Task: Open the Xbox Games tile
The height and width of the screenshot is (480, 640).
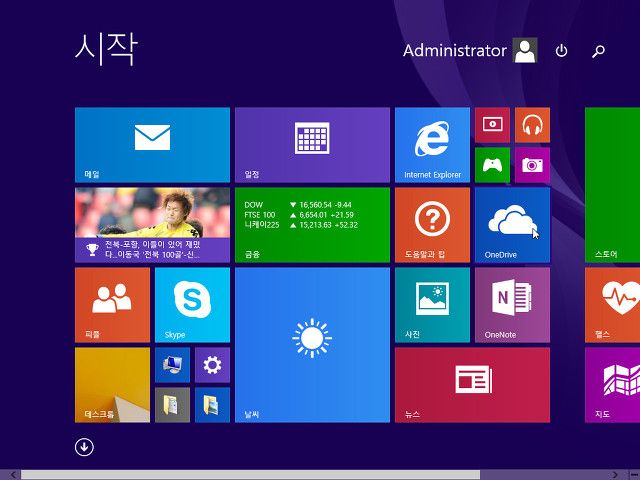Action: pyautogui.click(x=492, y=165)
